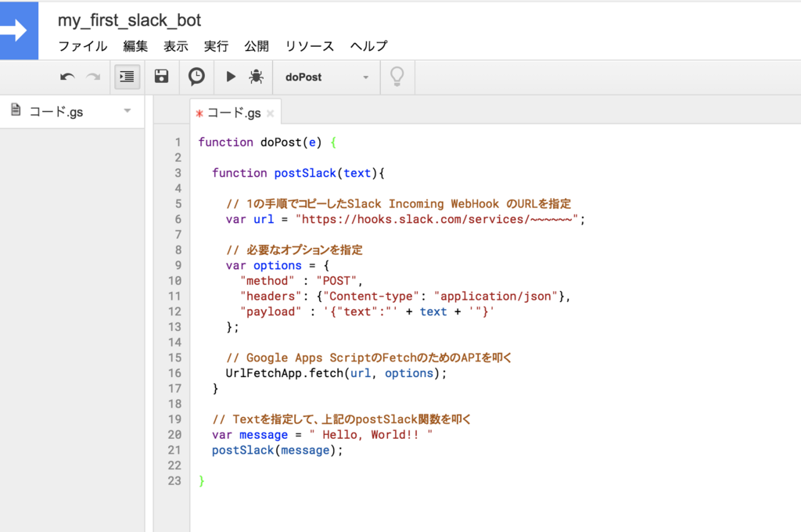Open the ファイル menu
The height and width of the screenshot is (532, 801).
pos(83,46)
